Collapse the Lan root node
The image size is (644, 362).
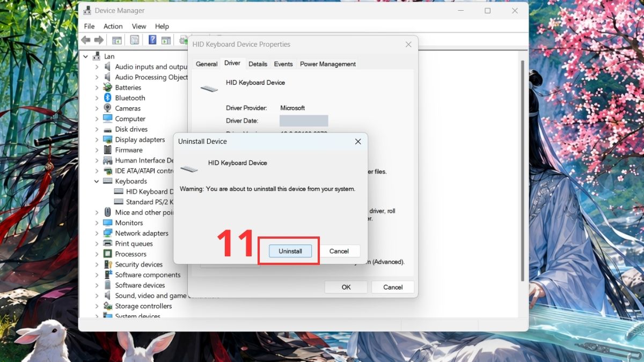[86, 56]
